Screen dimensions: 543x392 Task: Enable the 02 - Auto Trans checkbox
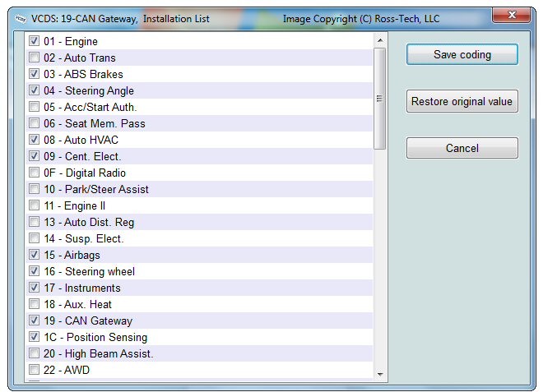tap(34, 57)
